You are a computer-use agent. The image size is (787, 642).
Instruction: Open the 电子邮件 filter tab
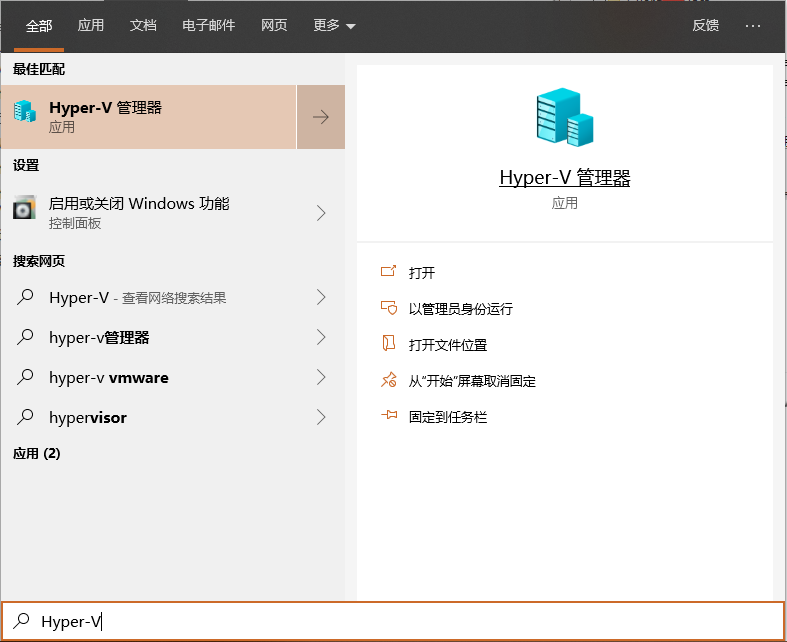[208, 25]
